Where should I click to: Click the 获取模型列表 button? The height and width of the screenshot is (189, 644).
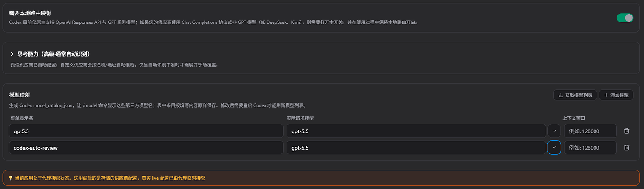[575, 95]
